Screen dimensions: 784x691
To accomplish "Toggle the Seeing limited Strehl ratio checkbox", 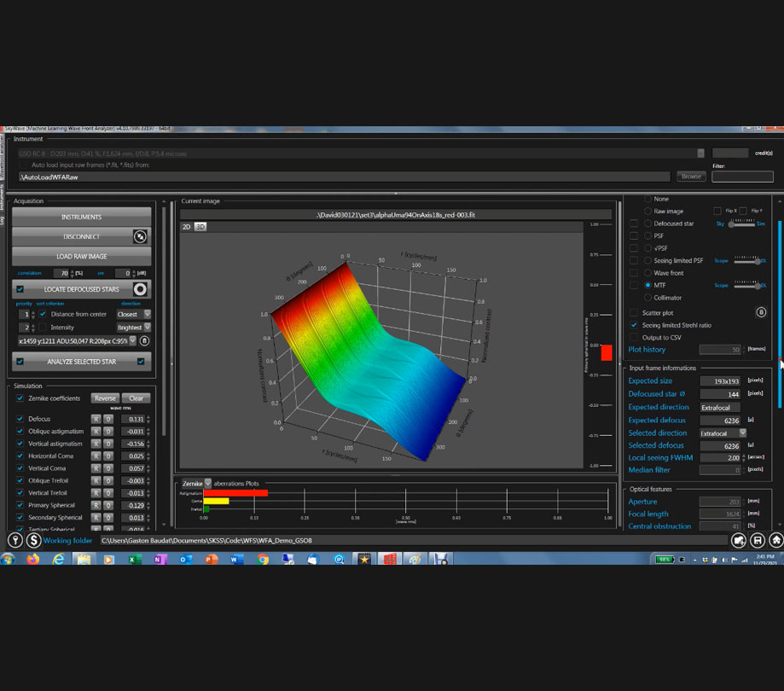I will pyautogui.click(x=633, y=325).
